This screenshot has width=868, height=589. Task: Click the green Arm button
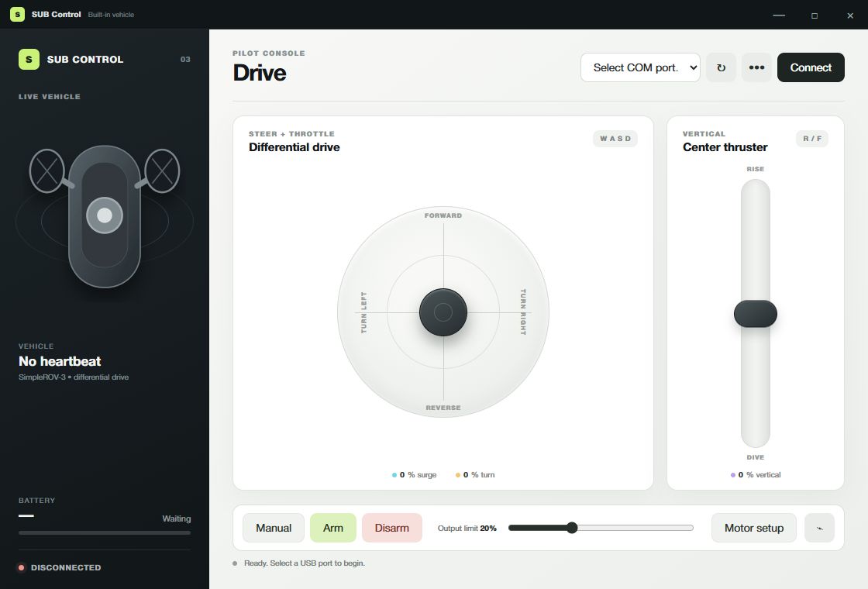(x=332, y=528)
